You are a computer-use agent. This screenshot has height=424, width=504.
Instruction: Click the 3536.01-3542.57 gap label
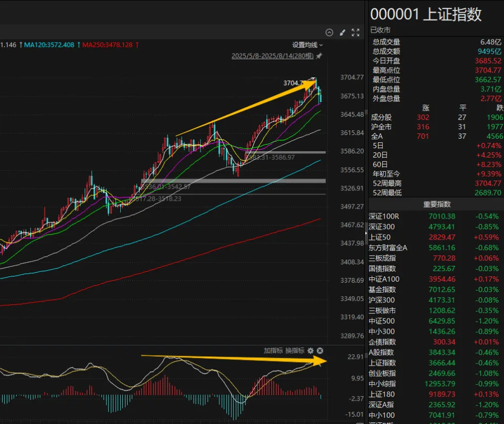[x=166, y=187]
